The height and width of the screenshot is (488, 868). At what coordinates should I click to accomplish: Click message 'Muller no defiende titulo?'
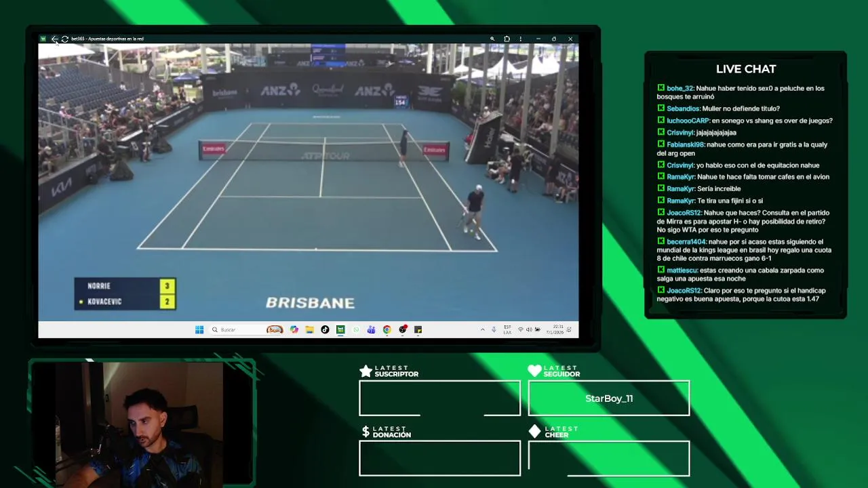pyautogui.click(x=741, y=108)
